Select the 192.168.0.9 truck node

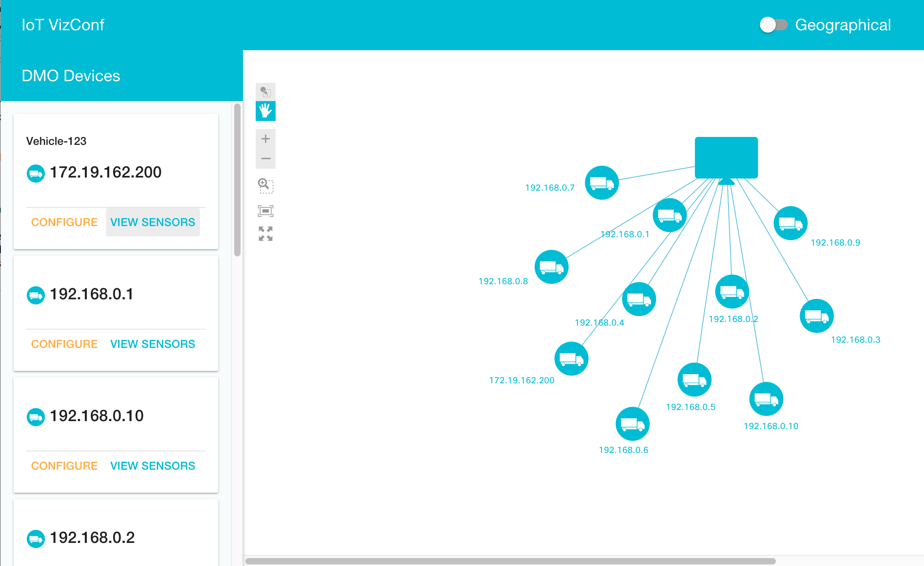coord(790,223)
